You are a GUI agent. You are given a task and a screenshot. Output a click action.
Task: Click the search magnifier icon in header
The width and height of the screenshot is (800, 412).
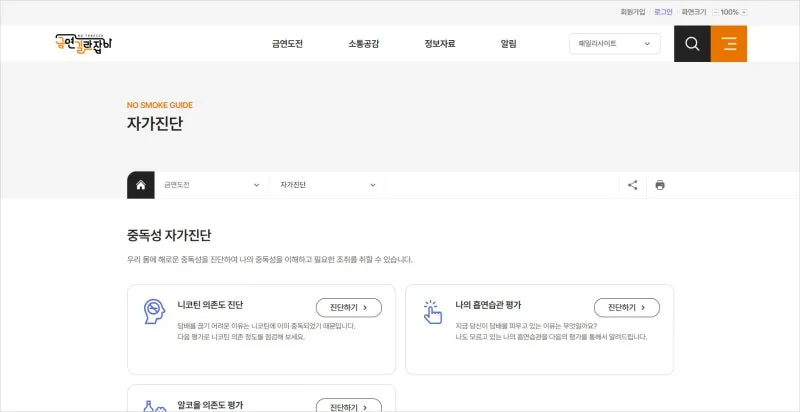[x=692, y=44]
